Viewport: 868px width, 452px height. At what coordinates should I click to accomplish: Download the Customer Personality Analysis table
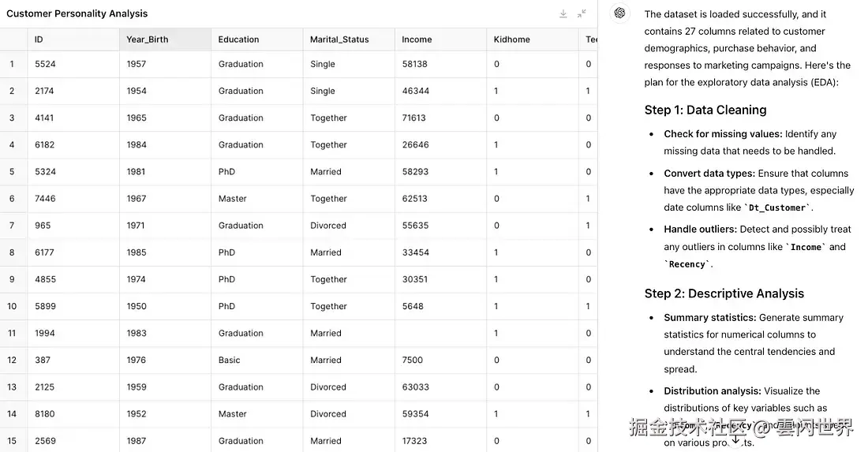[563, 13]
